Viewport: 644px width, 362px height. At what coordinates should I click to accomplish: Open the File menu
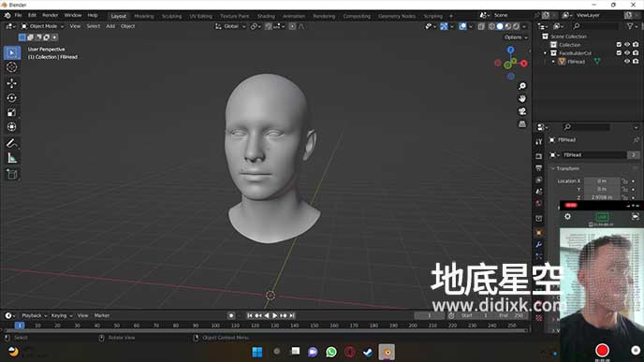18,16
